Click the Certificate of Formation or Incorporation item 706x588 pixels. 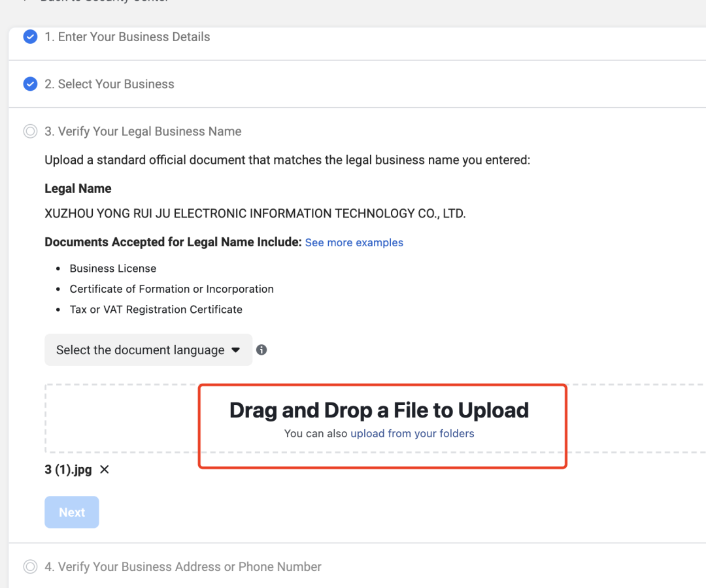[x=172, y=289]
